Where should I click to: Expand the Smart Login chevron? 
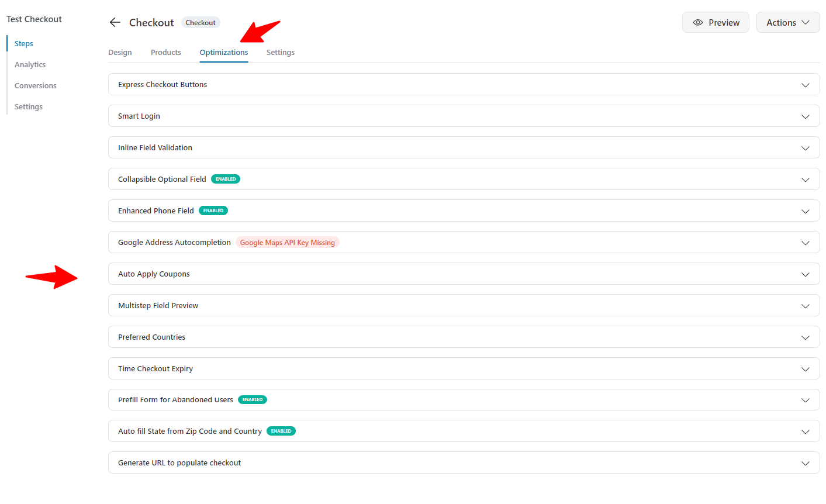806,116
